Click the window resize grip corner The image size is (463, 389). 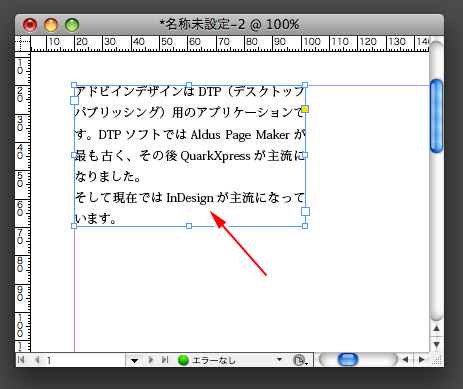[437, 360]
